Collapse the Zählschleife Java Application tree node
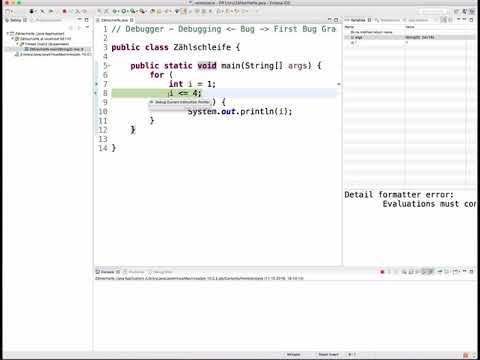480x360 pixels. coord(8,33)
